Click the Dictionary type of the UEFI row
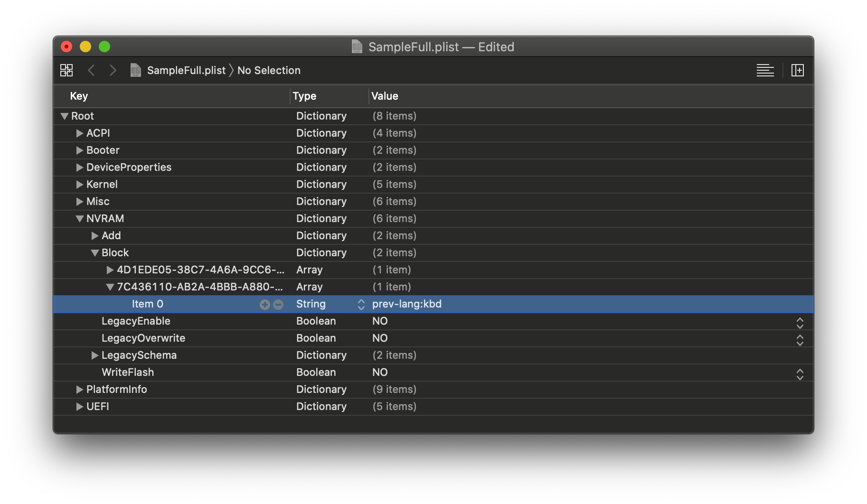 point(321,406)
